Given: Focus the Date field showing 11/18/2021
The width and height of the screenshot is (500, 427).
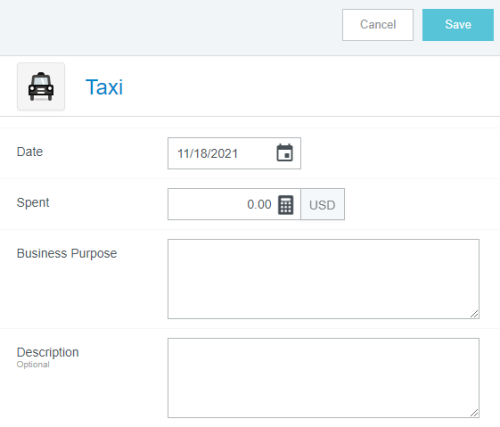Looking at the screenshot, I should [234, 153].
